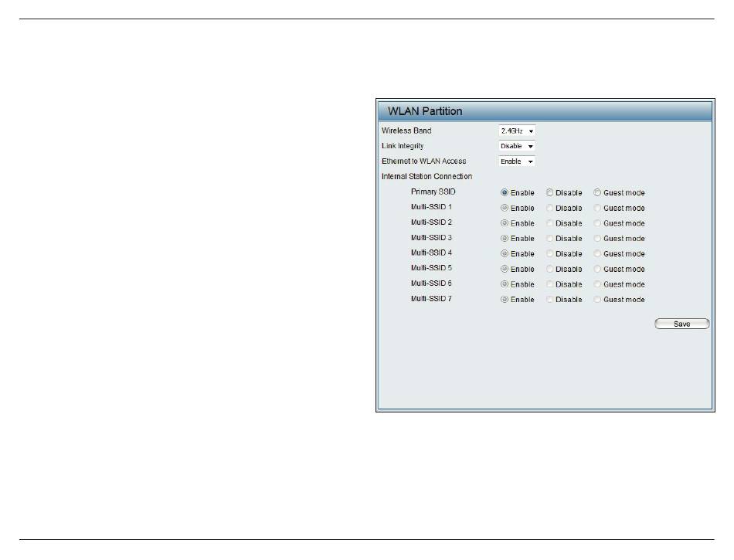
Task: Click the Multi-SSID 7 row label
Action: (x=431, y=298)
